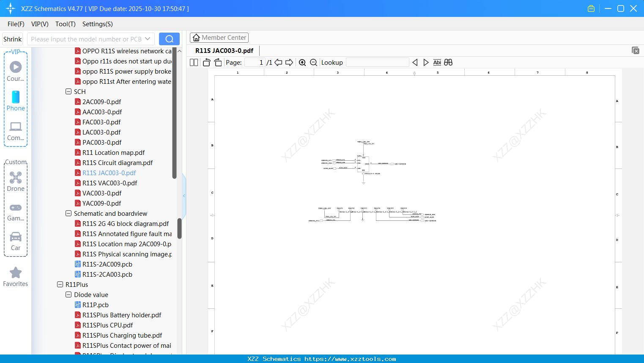Open the File(F) menu
The width and height of the screenshot is (644, 363).
point(16,24)
